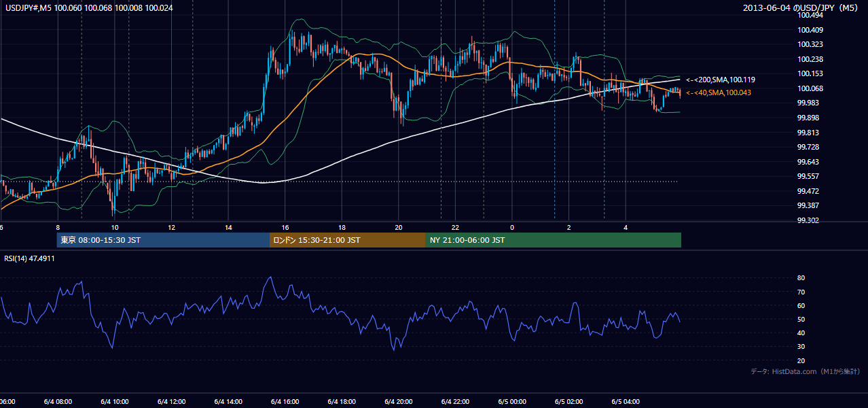Click price axis value 100.068

click(810, 88)
